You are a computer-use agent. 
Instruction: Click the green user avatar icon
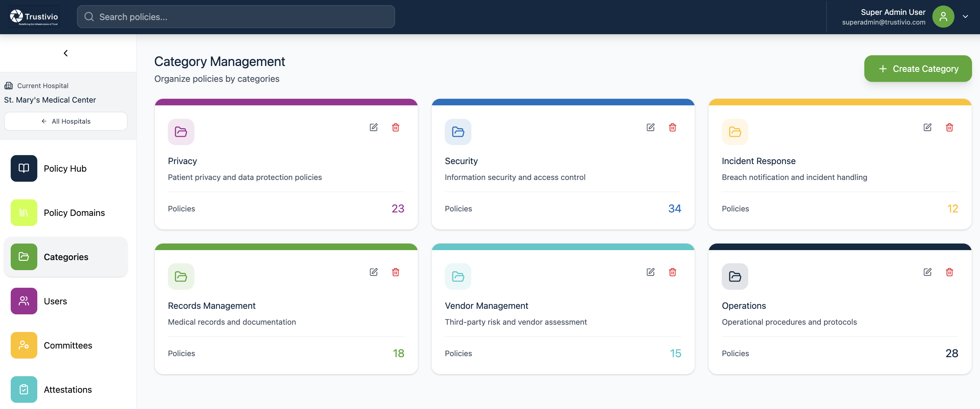943,17
